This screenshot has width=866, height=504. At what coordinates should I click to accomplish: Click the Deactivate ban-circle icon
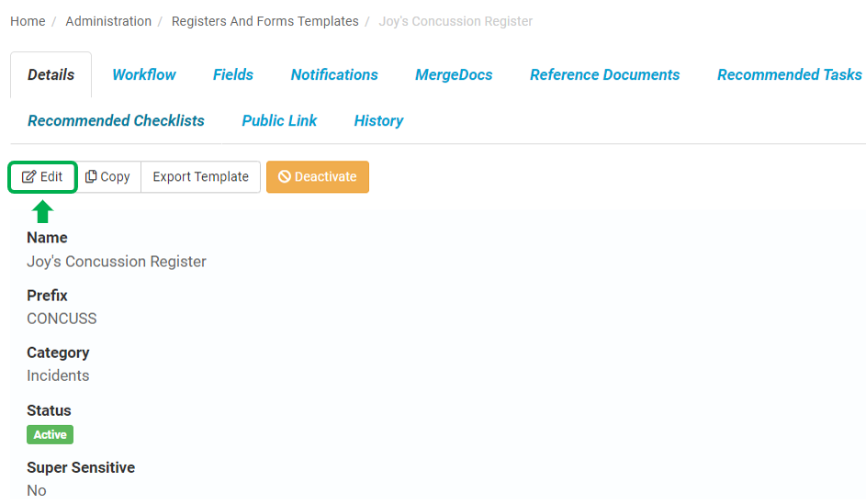285,176
